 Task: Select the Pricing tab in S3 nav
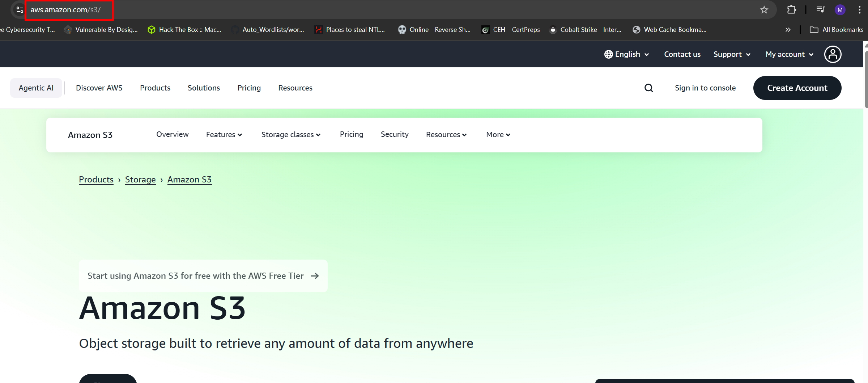pyautogui.click(x=352, y=134)
